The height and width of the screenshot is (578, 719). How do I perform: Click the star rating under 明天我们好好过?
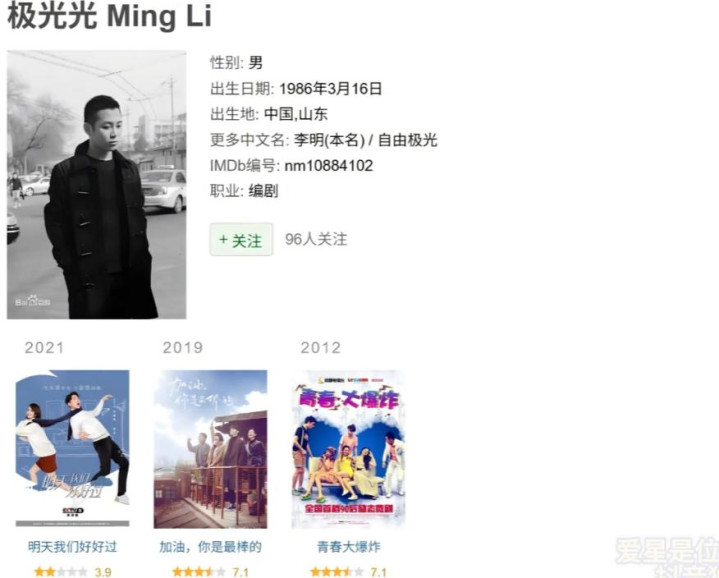[x=61, y=572]
